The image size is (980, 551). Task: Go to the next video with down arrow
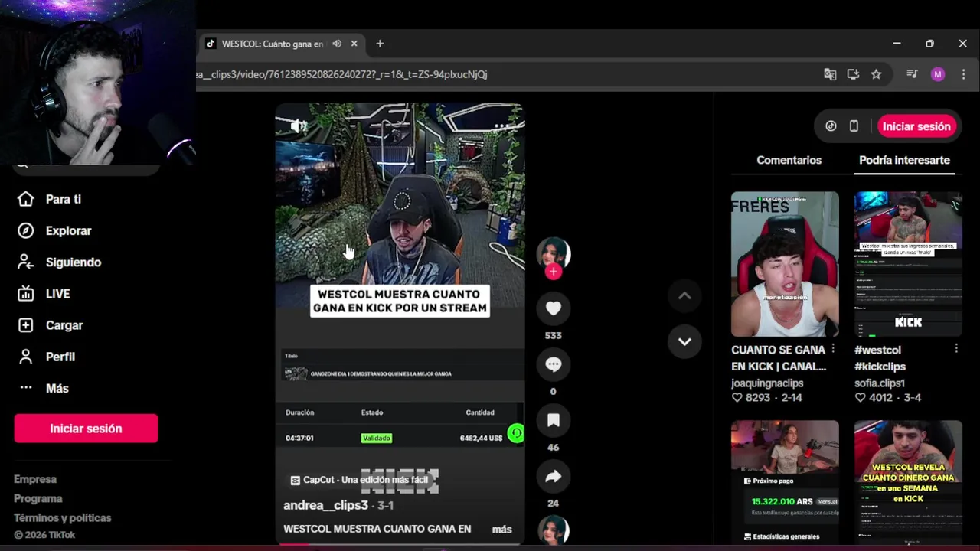pyautogui.click(x=684, y=341)
